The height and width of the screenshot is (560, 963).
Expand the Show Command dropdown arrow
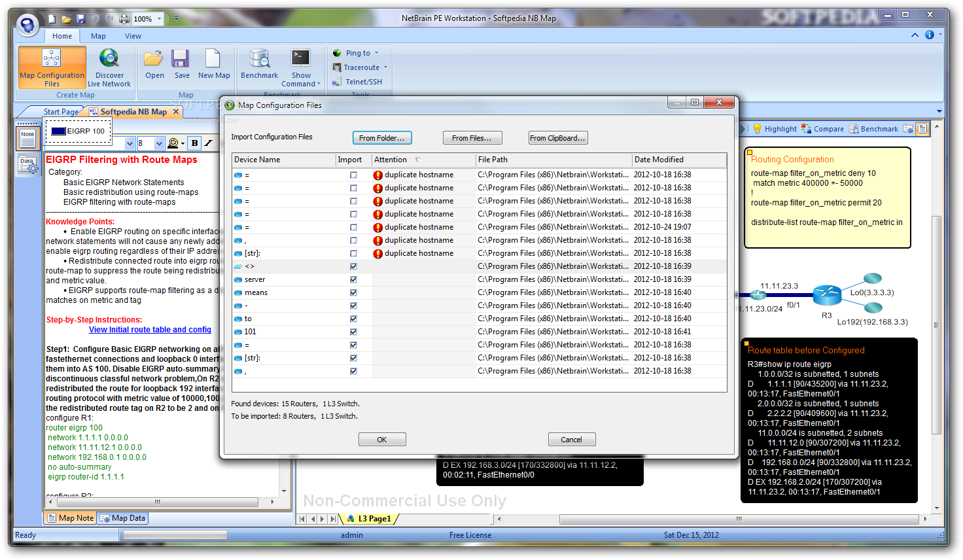[x=319, y=84]
